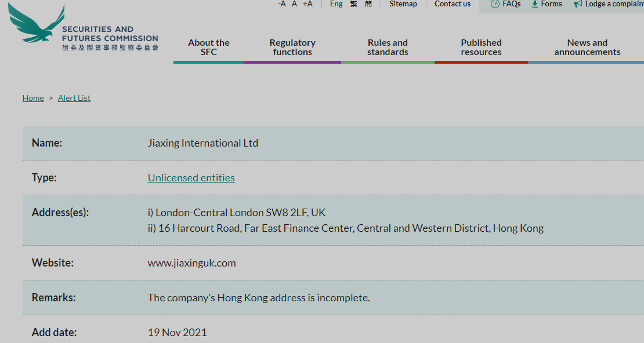This screenshot has width=644, height=343.
Task: Click the Type: field label
Action: click(44, 178)
